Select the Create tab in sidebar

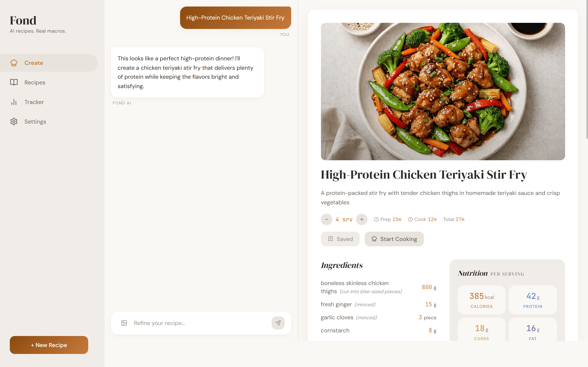tap(33, 63)
